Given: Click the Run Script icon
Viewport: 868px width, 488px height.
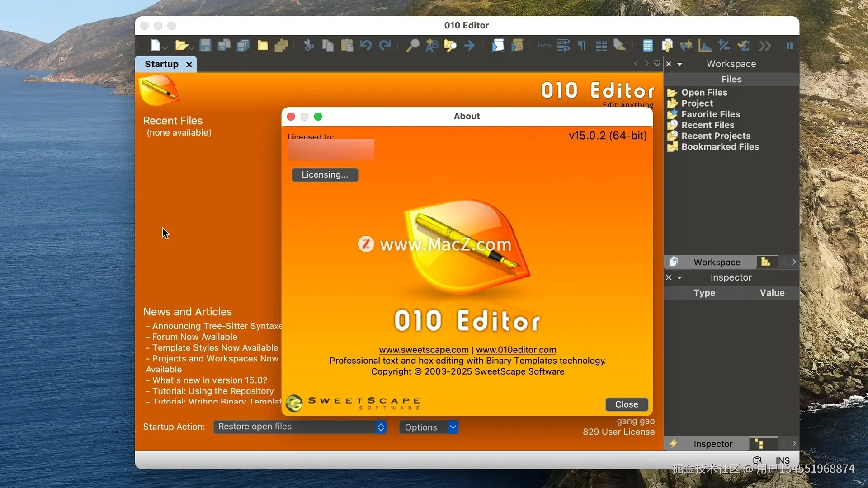Looking at the screenshot, I should tap(498, 46).
